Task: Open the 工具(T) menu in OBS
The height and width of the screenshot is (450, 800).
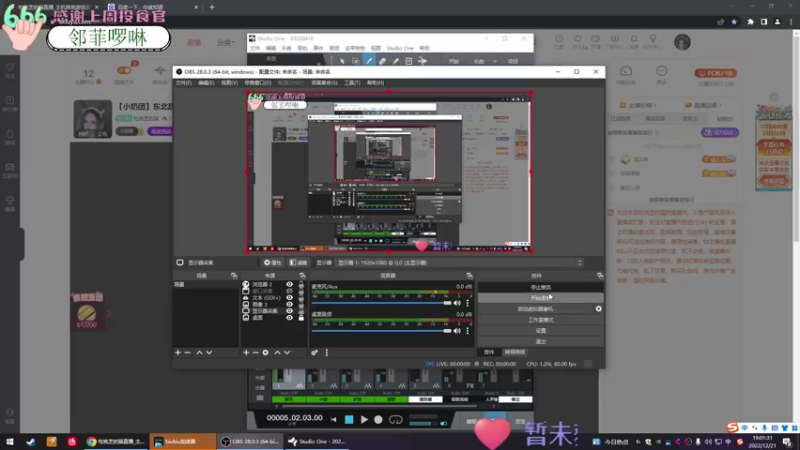Action: click(x=352, y=83)
